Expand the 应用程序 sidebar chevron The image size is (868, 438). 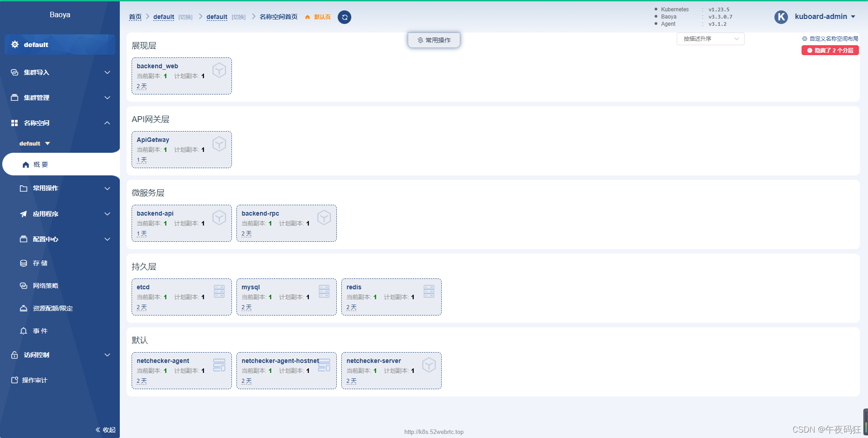click(x=107, y=214)
